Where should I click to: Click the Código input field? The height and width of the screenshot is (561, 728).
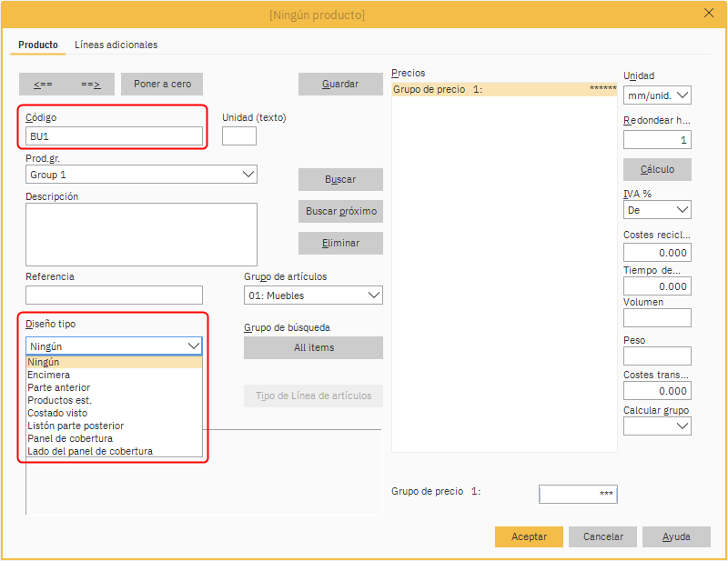114,136
